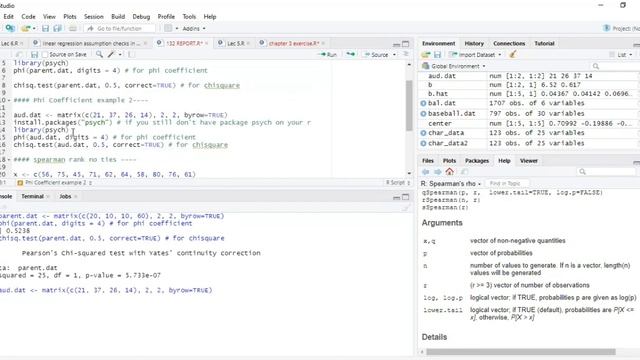The height and width of the screenshot is (360, 640).
Task: Click the Open File folder icon in main toolbar
Action: point(26,29)
